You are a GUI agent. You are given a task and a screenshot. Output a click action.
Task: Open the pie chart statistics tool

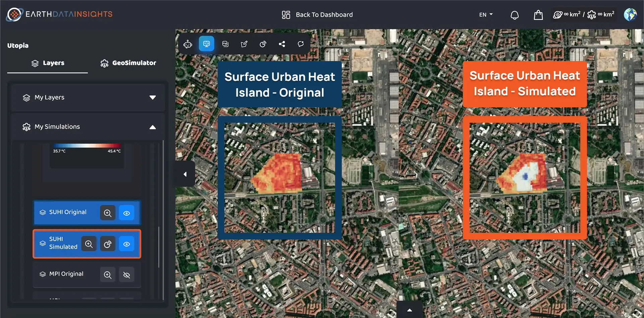click(x=263, y=44)
